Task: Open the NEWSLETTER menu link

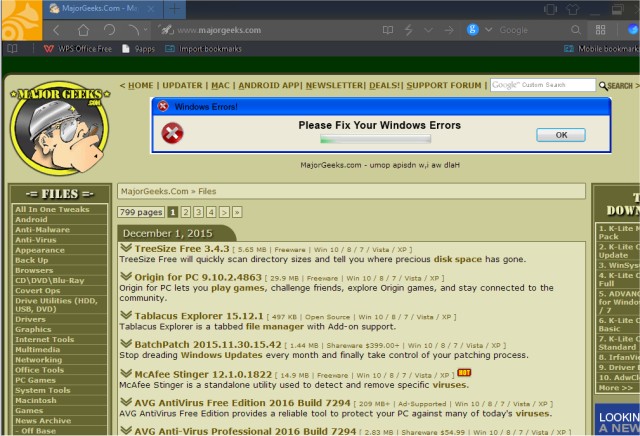Action: tap(334, 85)
